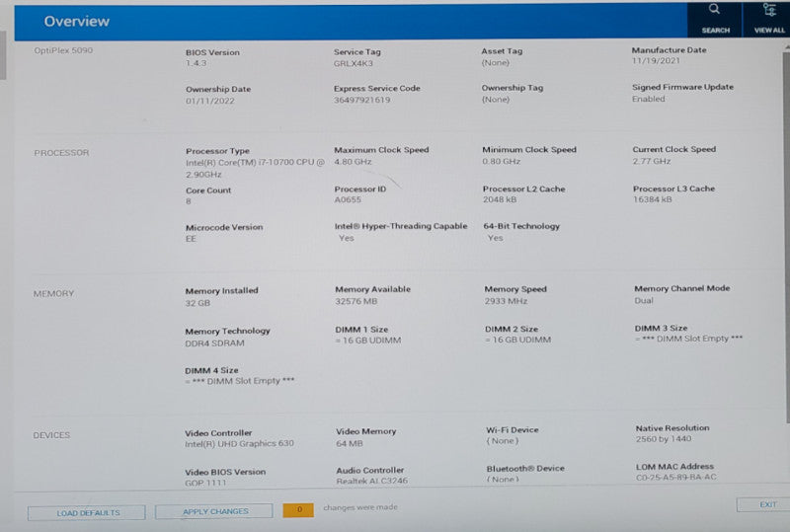Select Processor L3 Cache 16384 kB
790x532 pixels.
[x=653, y=199]
